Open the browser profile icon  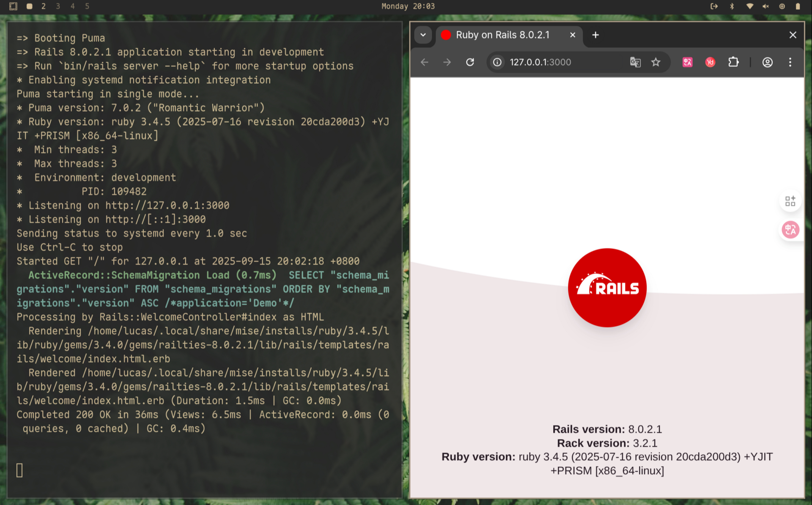[767, 62]
